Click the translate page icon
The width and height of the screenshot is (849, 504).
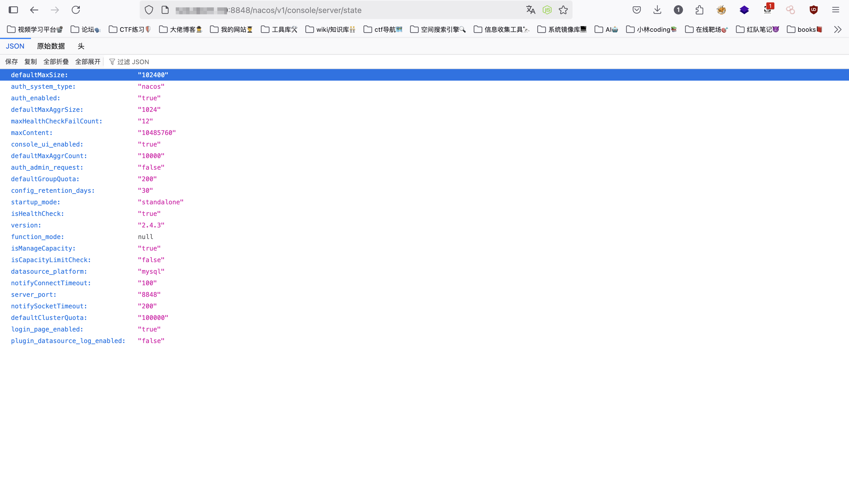[530, 10]
